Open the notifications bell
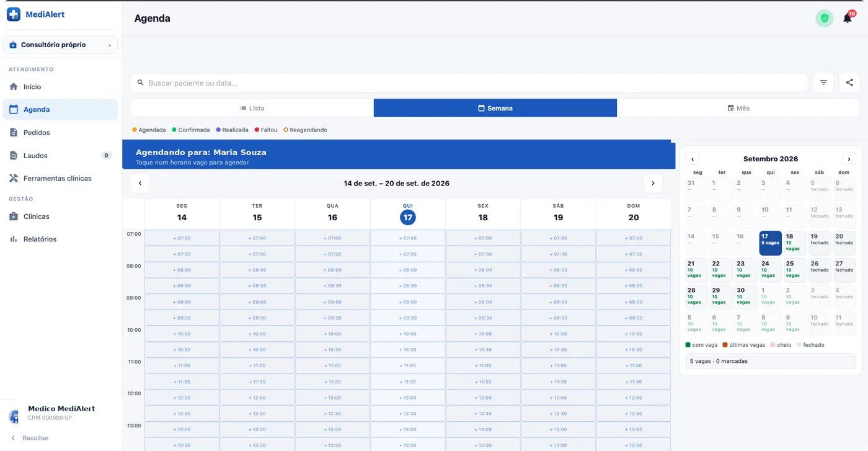Image resolution: width=868 pixels, height=451 pixels. (x=848, y=18)
